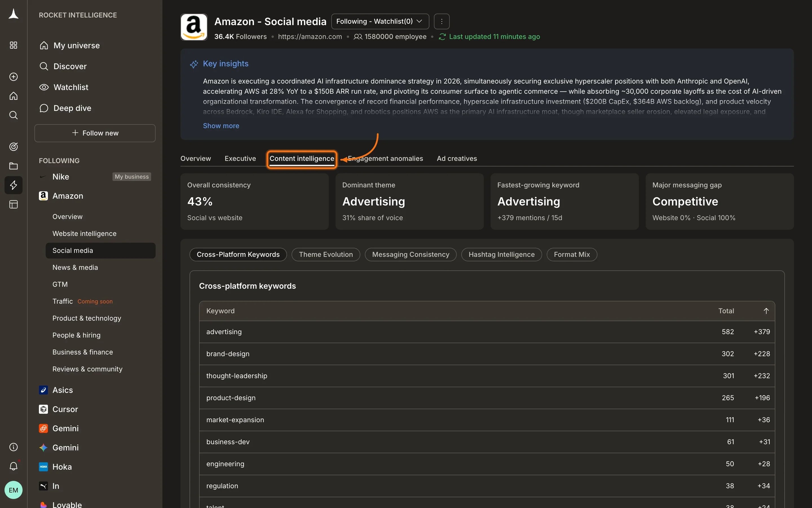
Task: Open the home icon in the left rail
Action: point(14,96)
